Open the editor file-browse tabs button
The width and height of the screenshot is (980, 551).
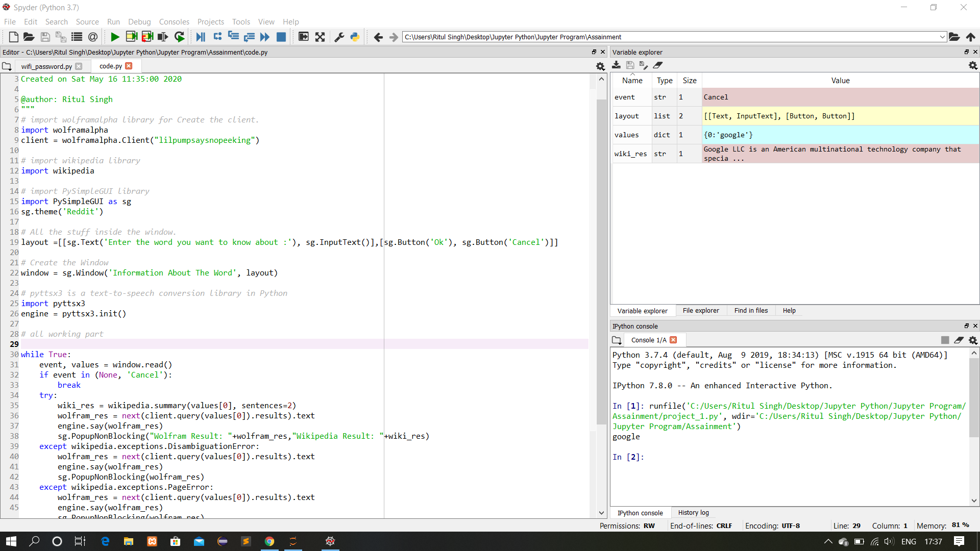tap(7, 66)
